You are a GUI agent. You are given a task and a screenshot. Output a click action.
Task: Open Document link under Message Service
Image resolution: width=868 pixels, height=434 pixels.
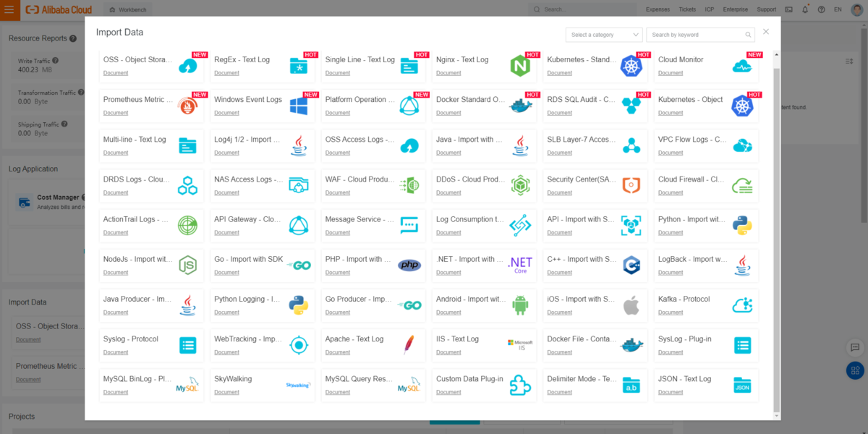(x=338, y=232)
